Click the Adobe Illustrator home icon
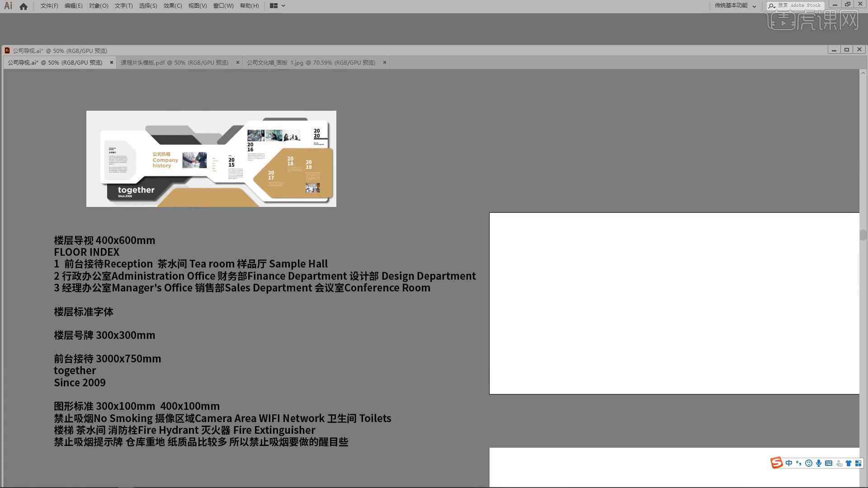868x488 pixels. (24, 5)
